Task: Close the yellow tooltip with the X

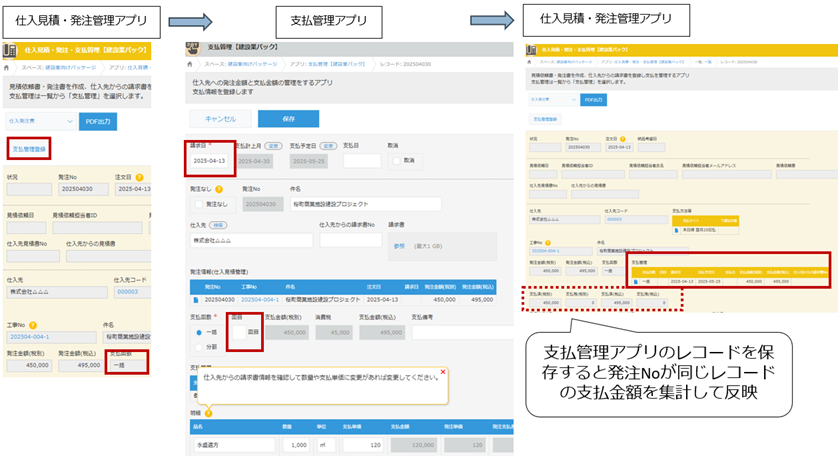Action: pyautogui.click(x=441, y=372)
